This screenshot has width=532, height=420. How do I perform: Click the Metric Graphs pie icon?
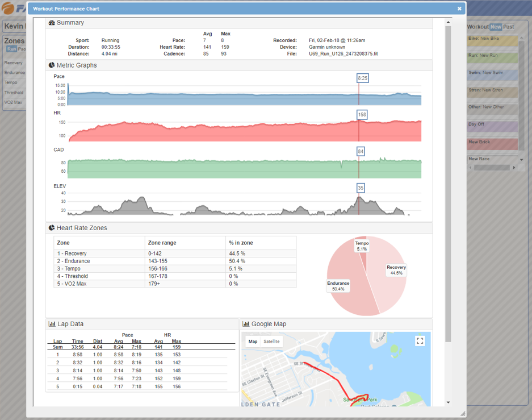pyautogui.click(x=52, y=65)
